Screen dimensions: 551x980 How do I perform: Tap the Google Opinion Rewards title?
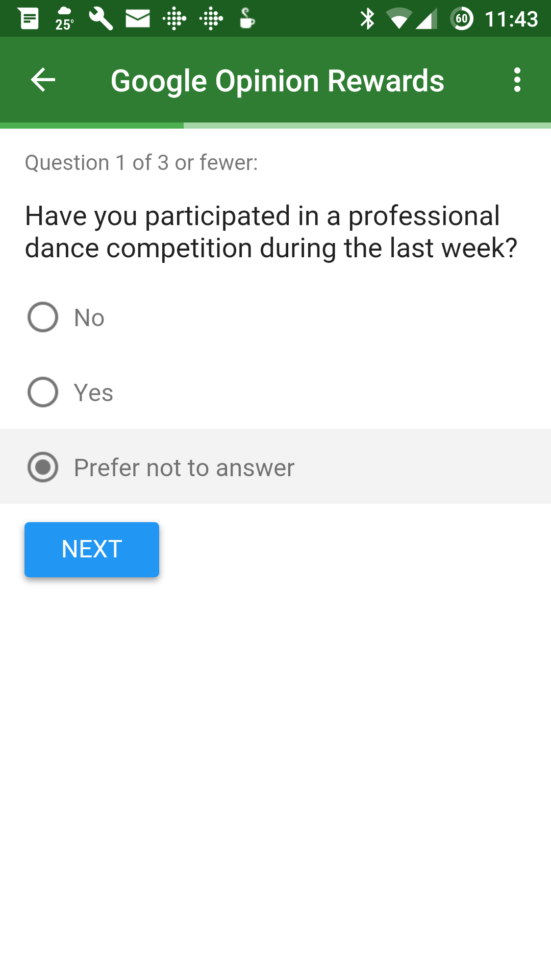(x=278, y=81)
